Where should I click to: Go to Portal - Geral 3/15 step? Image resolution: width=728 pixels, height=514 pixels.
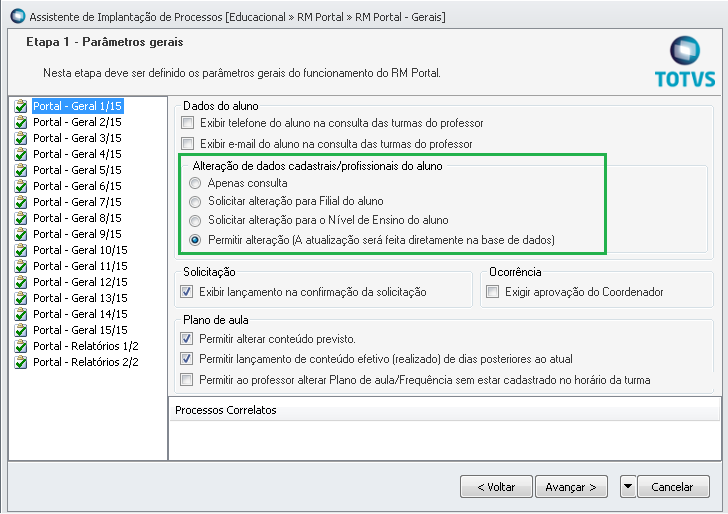[x=78, y=138]
